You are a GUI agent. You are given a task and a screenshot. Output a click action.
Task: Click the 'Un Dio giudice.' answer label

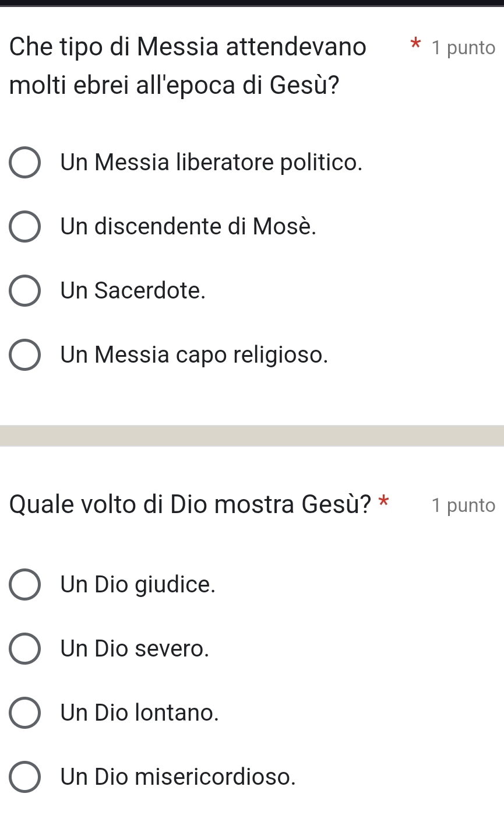point(138,584)
